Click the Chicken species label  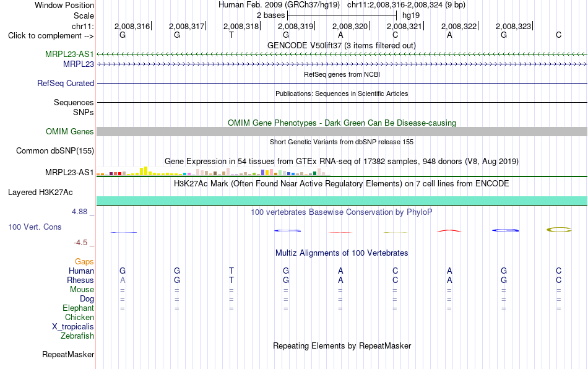pyautogui.click(x=79, y=317)
